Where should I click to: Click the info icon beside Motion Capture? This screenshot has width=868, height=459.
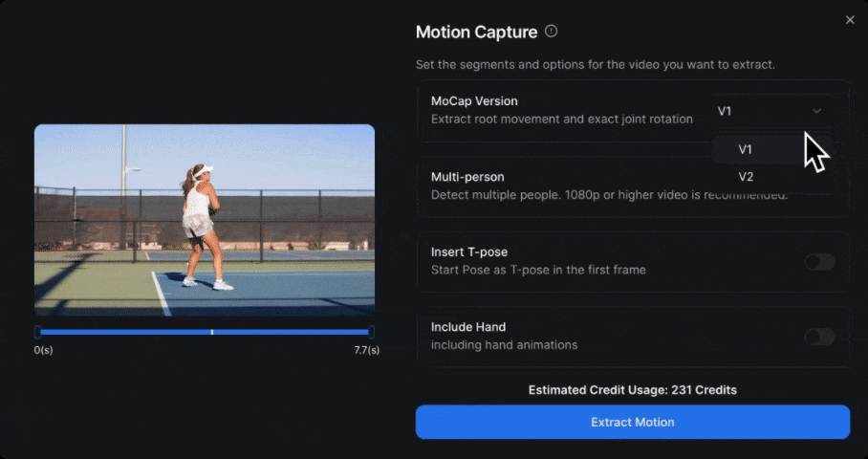tap(551, 32)
